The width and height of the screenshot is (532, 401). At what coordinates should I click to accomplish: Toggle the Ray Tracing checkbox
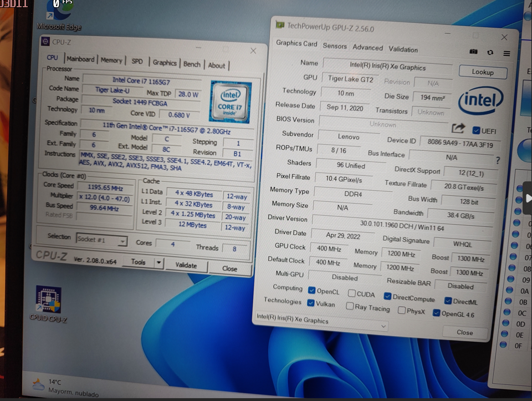tap(350, 306)
